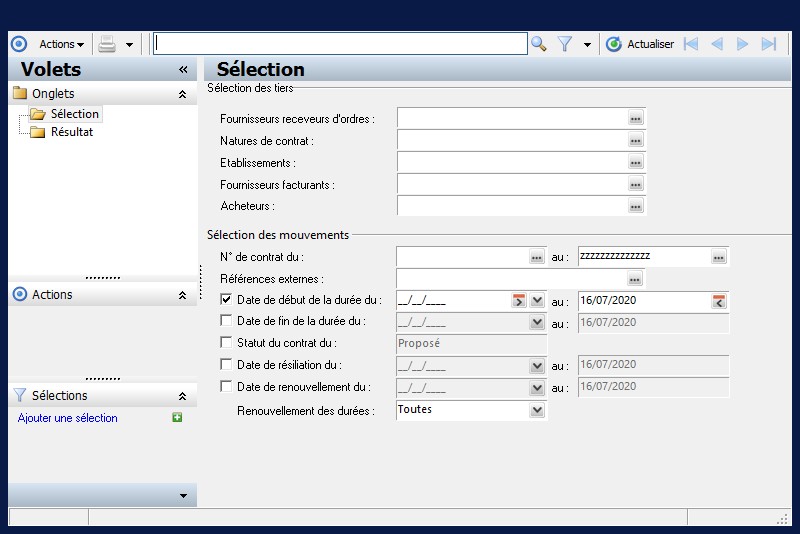Open the pane options arrow at bottom
800x534 pixels.
click(x=183, y=496)
